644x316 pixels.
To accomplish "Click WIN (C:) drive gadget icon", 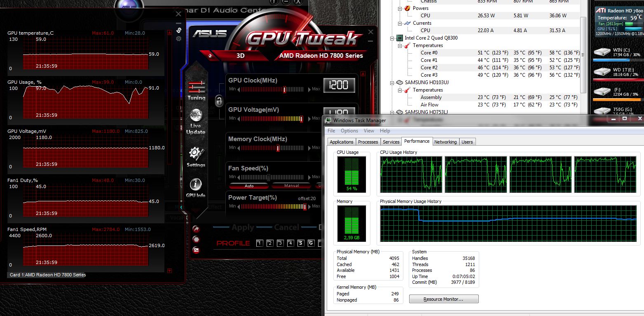I will [602, 52].
